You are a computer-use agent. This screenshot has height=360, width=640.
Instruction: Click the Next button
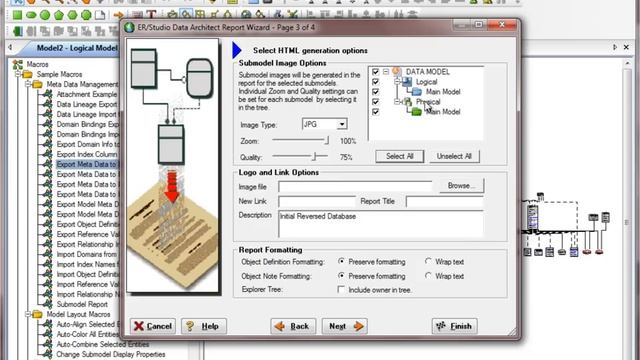coord(344,326)
